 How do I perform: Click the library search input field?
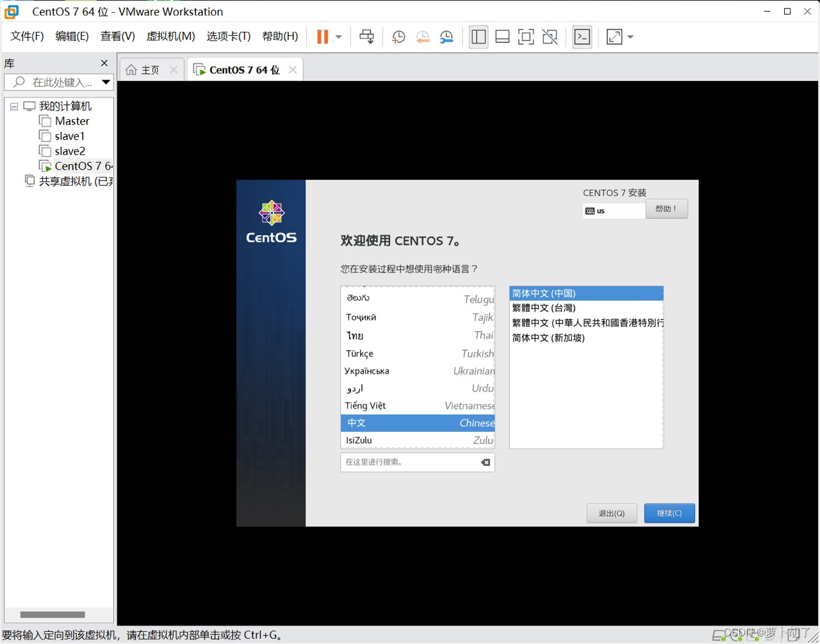53,82
